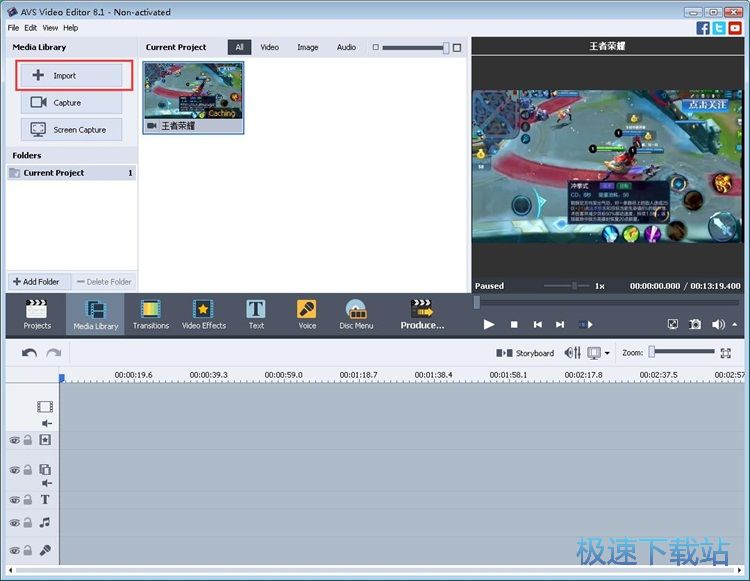
Task: Mute preview sound speaker icon
Action: coord(718,324)
